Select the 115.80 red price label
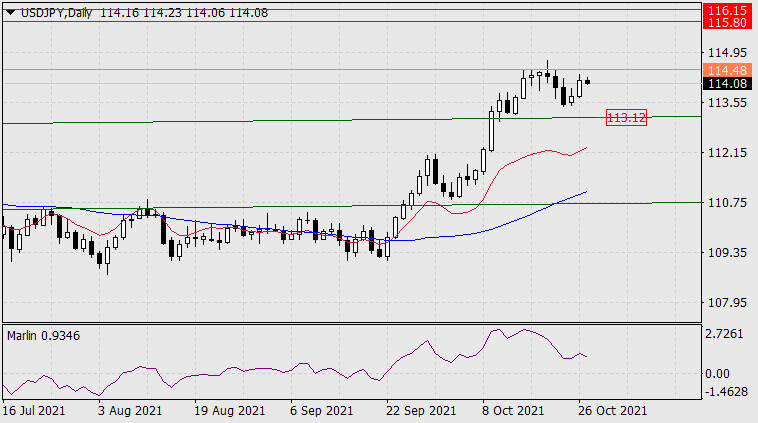Screen dimensions: 758x423 [727, 22]
